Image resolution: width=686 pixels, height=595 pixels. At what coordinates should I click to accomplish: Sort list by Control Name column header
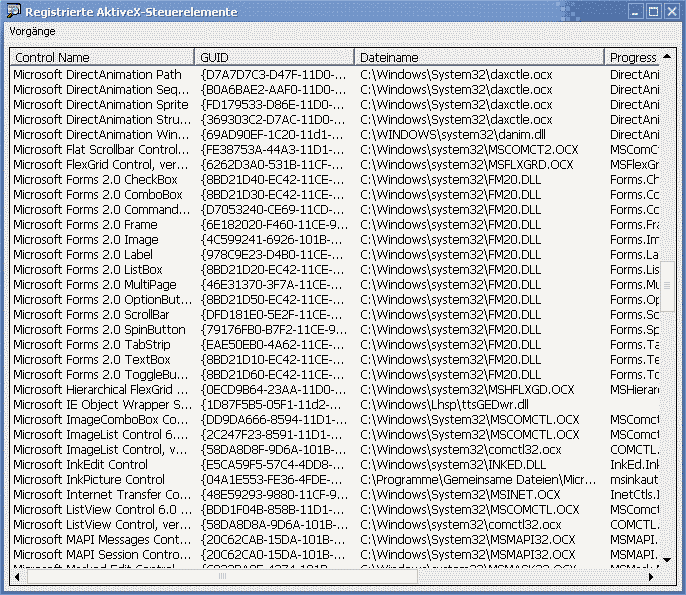pyautogui.click(x=101, y=58)
